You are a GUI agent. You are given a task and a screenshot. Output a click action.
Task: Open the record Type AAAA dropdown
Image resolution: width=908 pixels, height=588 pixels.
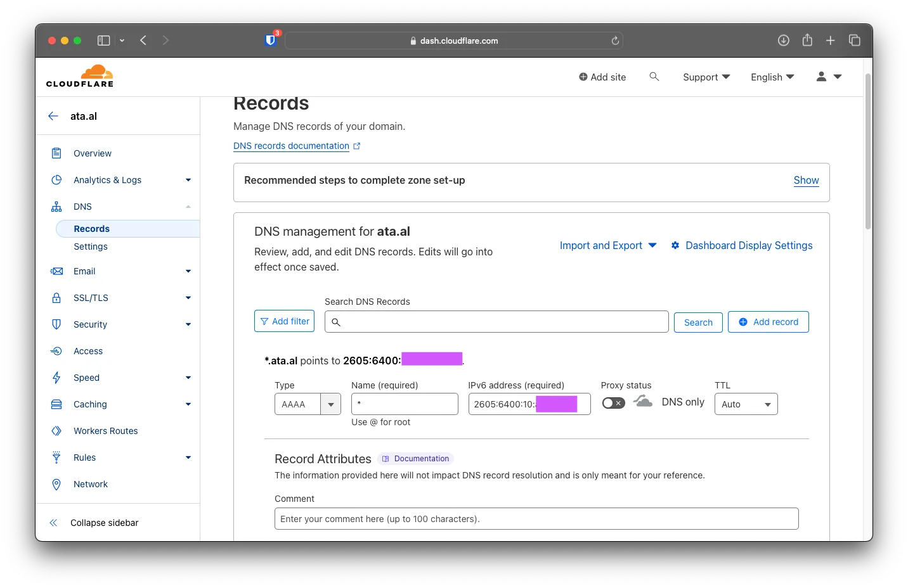tap(308, 404)
